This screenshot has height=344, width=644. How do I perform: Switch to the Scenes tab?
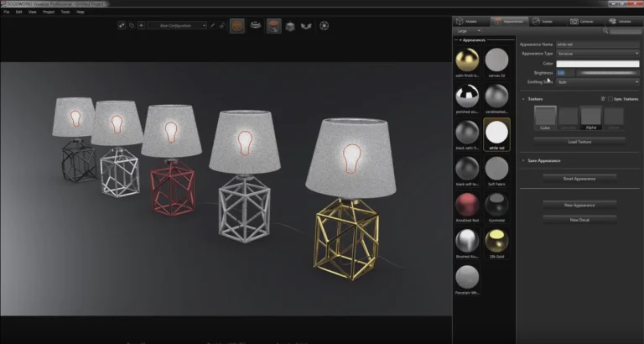pyautogui.click(x=543, y=21)
